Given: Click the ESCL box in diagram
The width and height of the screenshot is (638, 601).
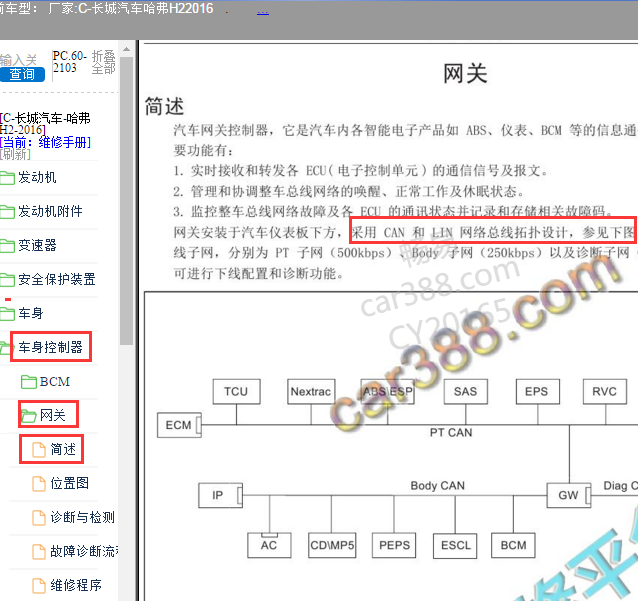Looking at the screenshot, I should [455, 545].
